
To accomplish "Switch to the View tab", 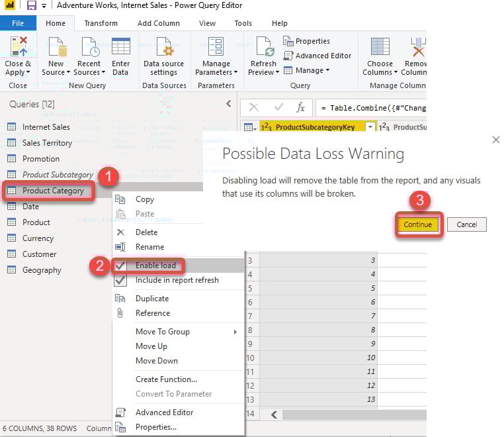I will [207, 23].
